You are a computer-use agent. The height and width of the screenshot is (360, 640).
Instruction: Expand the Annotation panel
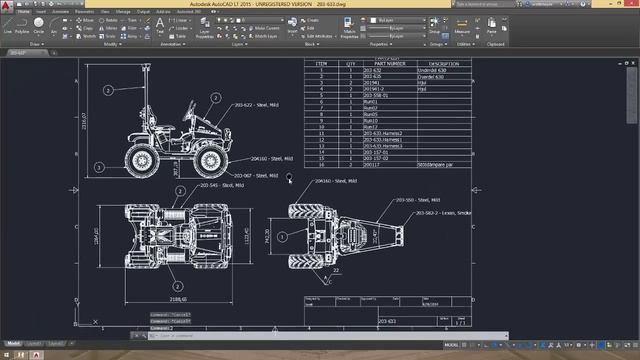[x=173, y=44]
